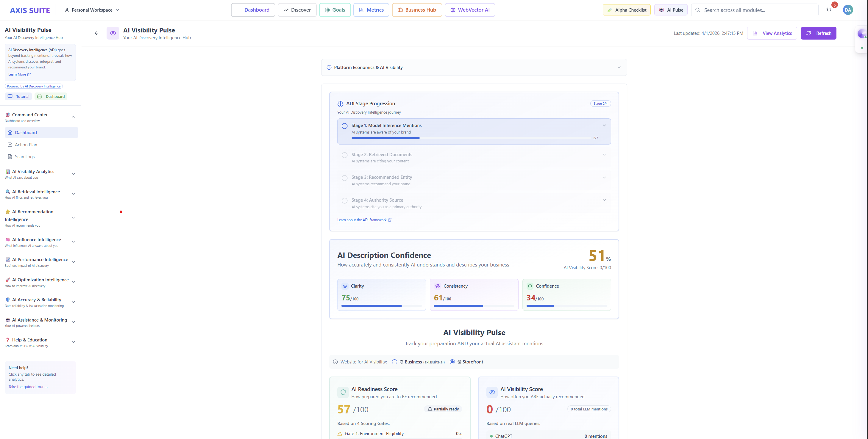Screen dimensions: 868x439
Task: Click the search across all modules field
Action: tap(755, 10)
